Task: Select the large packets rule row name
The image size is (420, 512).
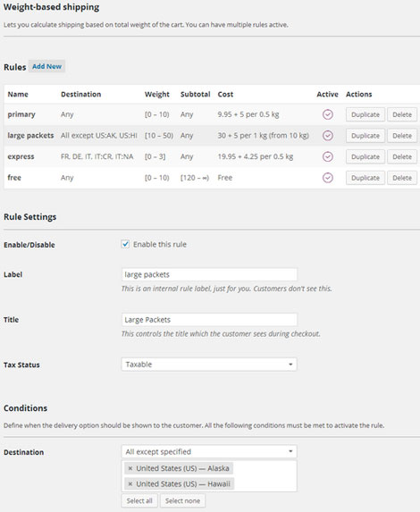Action: (30, 136)
